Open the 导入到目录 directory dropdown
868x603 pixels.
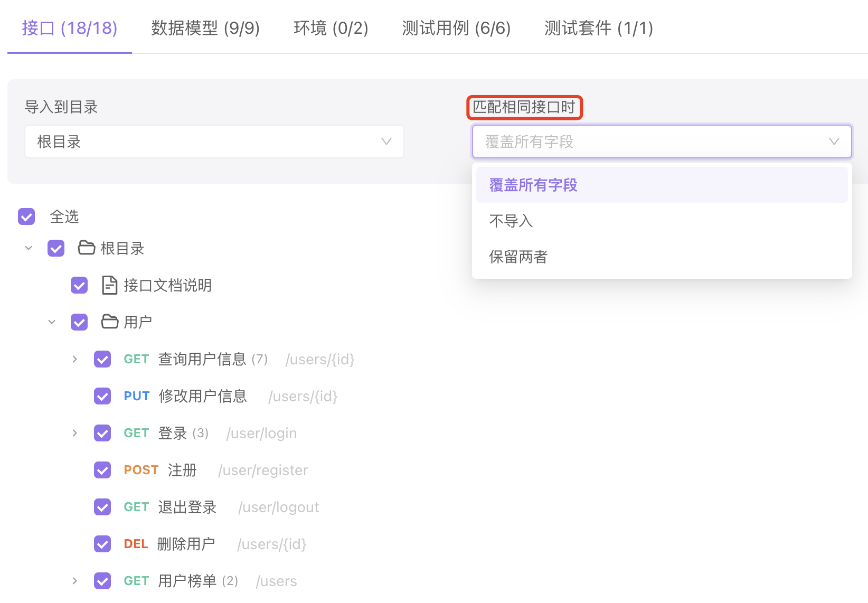pos(214,142)
